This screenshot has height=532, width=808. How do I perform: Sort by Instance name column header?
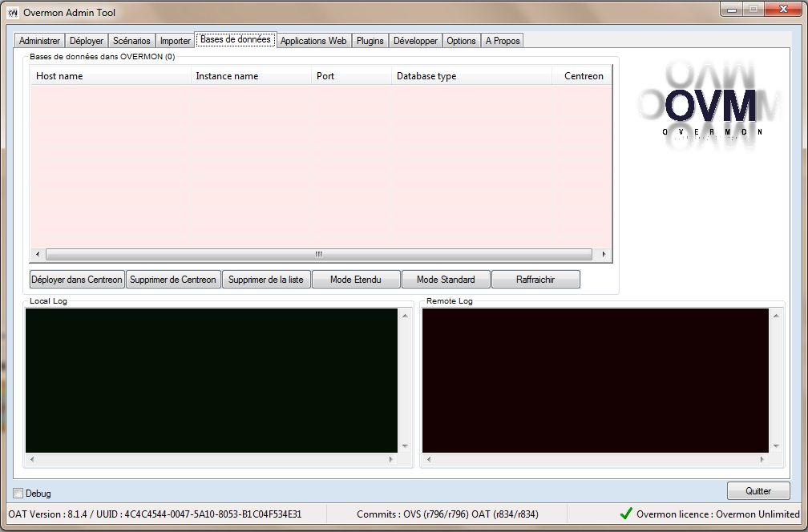click(x=251, y=75)
